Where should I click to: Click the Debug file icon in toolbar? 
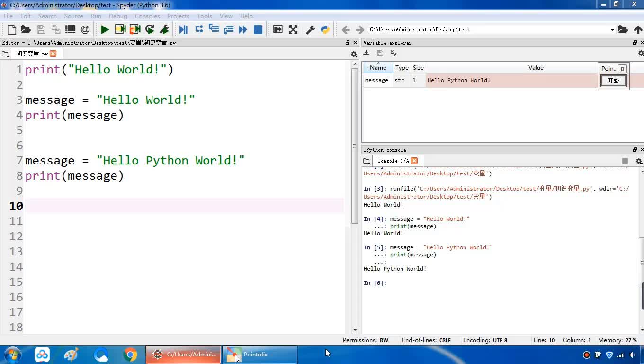point(183,29)
